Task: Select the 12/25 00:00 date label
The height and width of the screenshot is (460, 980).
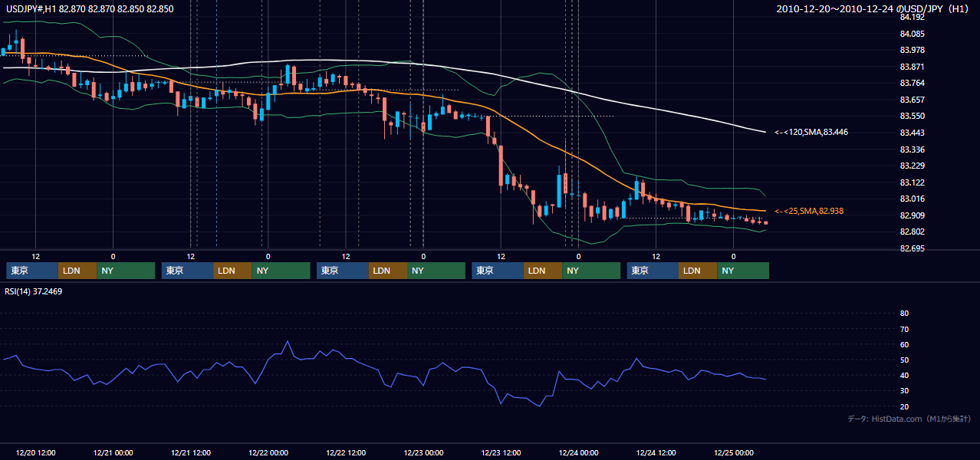Action: coord(733,452)
